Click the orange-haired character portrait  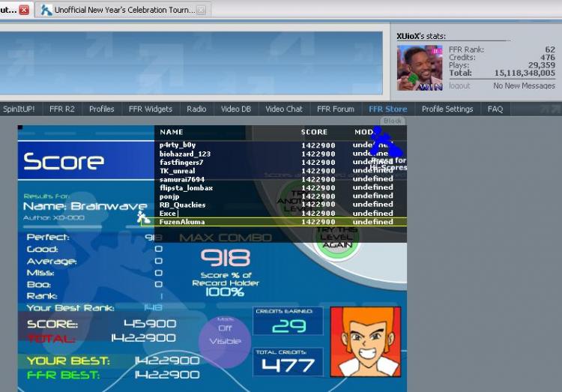click(366, 341)
